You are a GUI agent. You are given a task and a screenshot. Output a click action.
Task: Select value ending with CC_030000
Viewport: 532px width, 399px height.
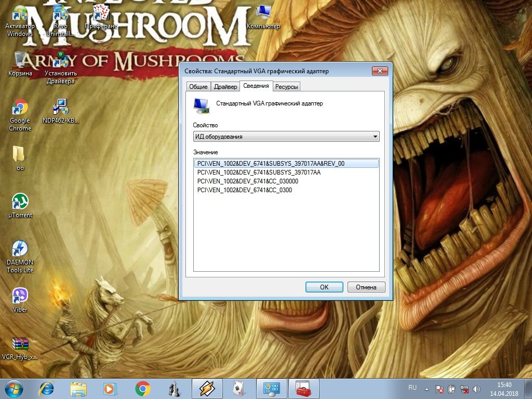pyautogui.click(x=248, y=181)
